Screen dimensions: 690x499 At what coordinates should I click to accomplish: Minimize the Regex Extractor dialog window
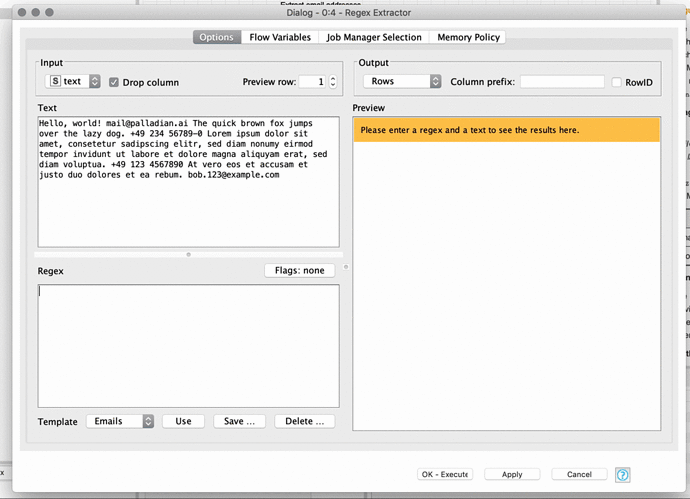36,12
